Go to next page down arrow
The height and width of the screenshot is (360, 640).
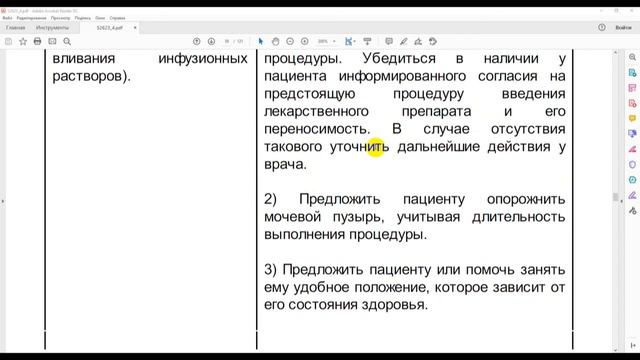211,41
